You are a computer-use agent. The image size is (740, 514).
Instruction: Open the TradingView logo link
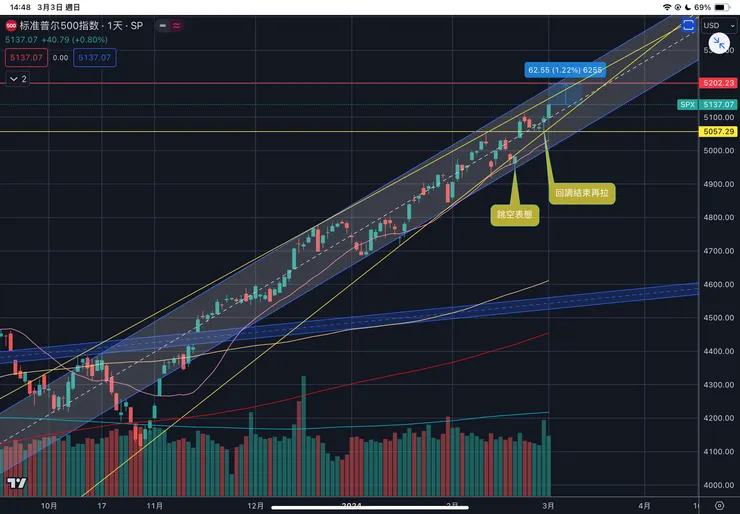pyautogui.click(x=15, y=484)
